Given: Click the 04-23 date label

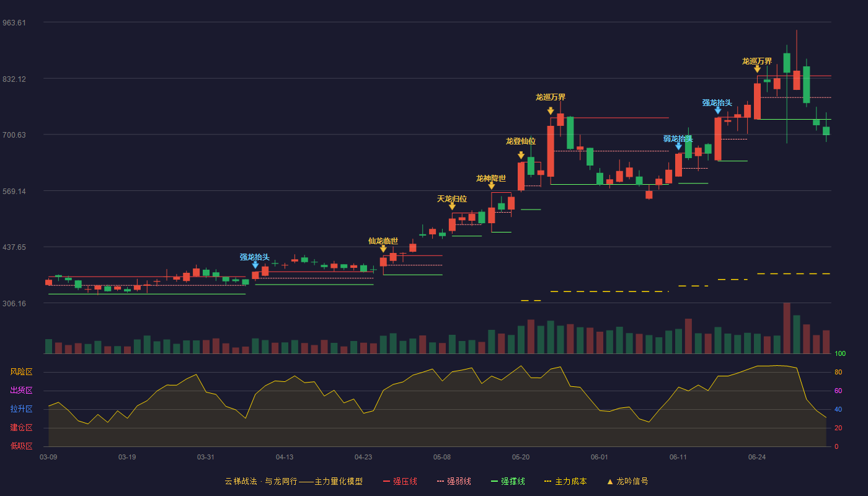Looking at the screenshot, I should [363, 457].
